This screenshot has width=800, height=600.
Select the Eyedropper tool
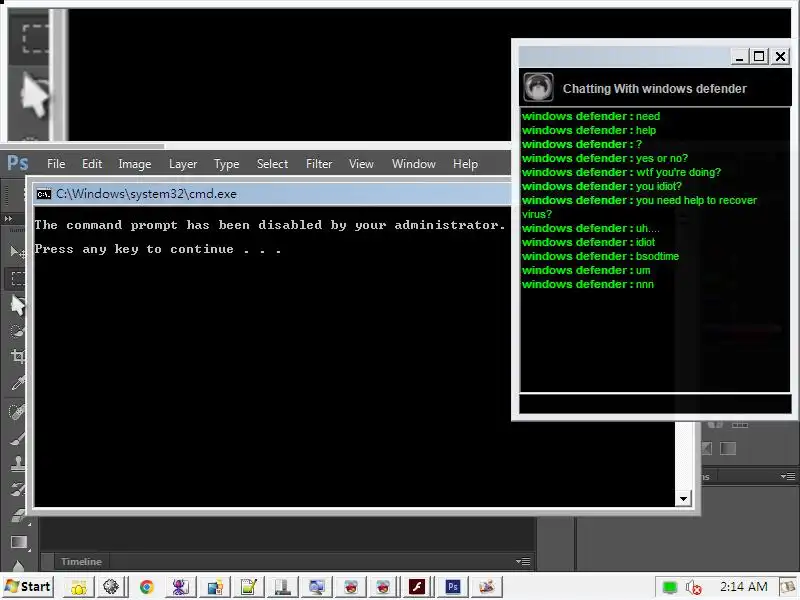pos(17,383)
